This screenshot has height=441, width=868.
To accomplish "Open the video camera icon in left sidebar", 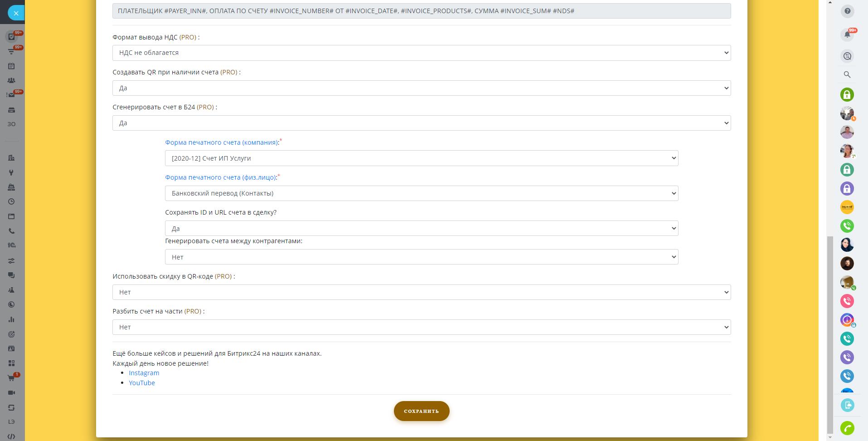I will click(11, 392).
